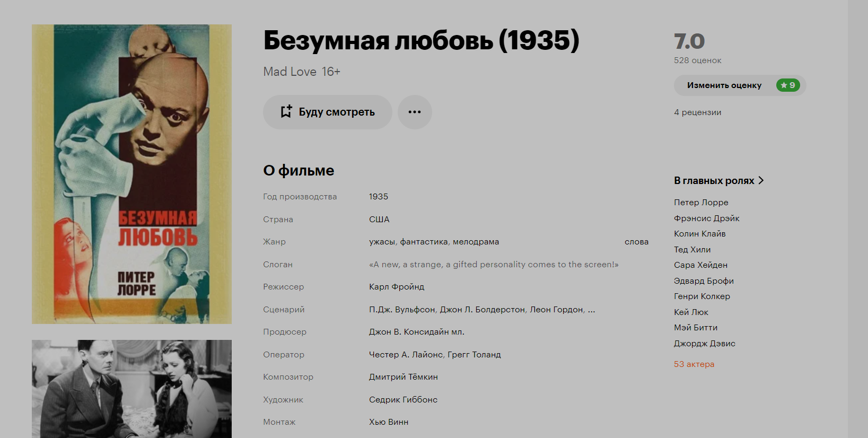Open the Безумная любовь movie poster

coord(131,174)
